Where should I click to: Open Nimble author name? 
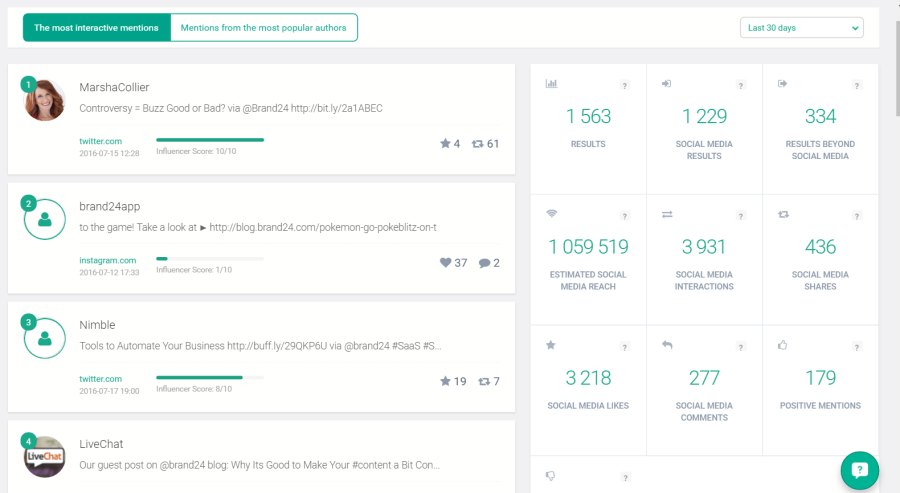pyautogui.click(x=98, y=325)
